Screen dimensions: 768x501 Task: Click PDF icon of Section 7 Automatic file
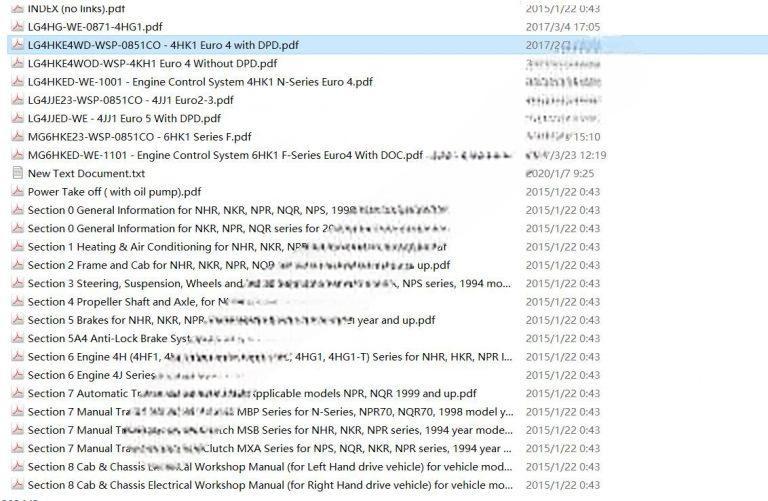click(18, 393)
